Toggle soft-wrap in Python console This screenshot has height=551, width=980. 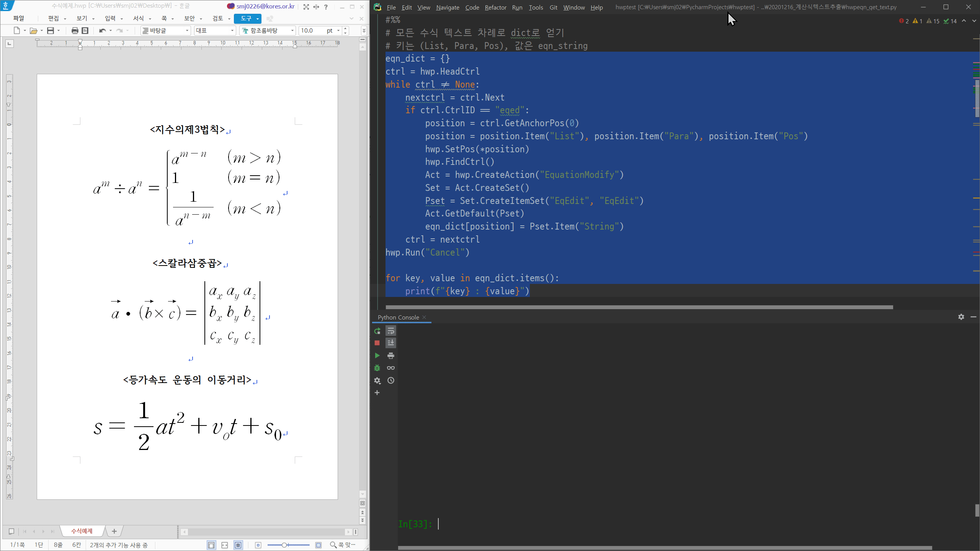(x=390, y=331)
